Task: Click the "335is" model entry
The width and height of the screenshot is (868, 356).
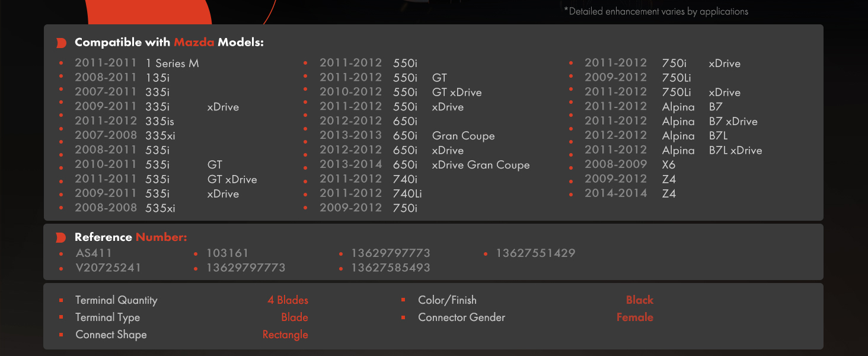Action: tap(159, 121)
